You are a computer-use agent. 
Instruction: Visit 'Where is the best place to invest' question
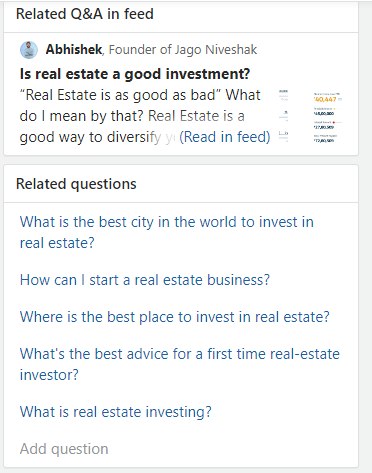(174, 317)
